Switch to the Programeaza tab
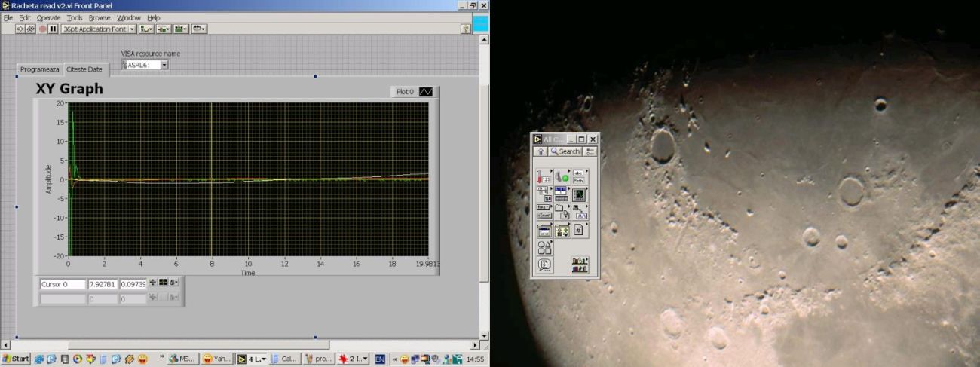980x367 pixels. (x=40, y=69)
